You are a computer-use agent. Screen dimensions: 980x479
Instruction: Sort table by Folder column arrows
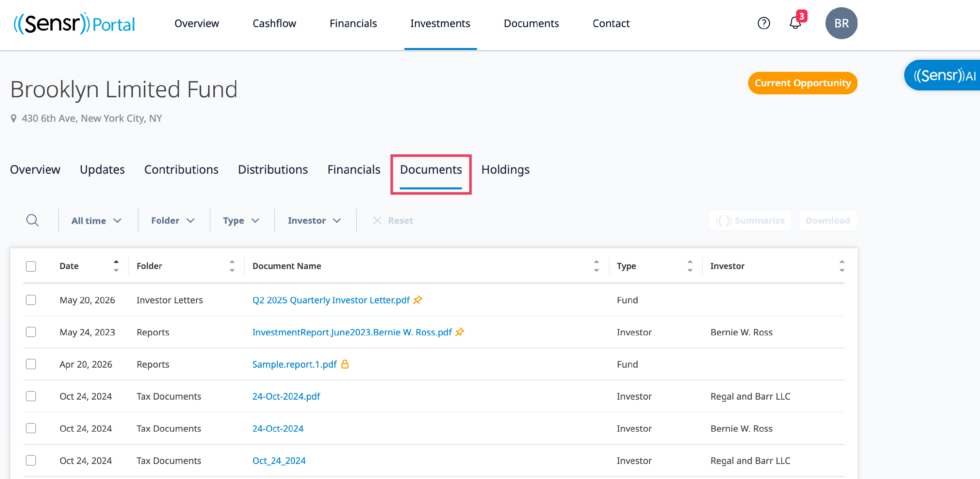click(232, 266)
